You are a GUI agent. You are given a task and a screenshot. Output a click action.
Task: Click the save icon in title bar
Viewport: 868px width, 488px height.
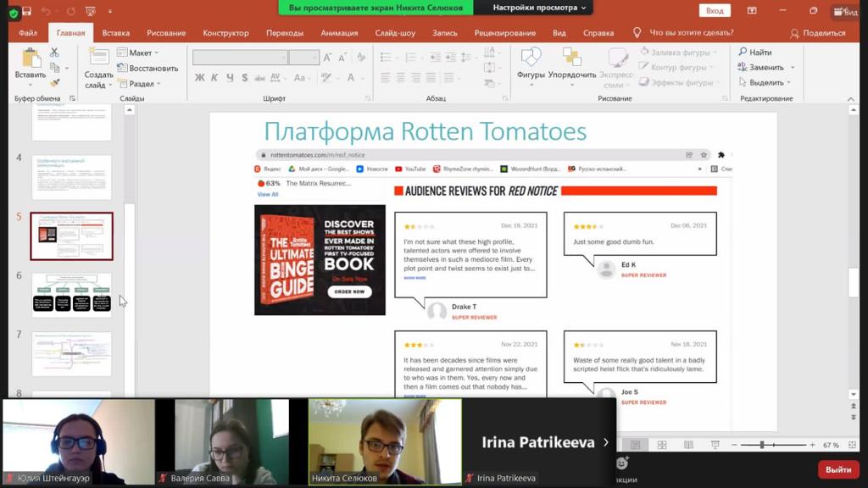point(27,11)
